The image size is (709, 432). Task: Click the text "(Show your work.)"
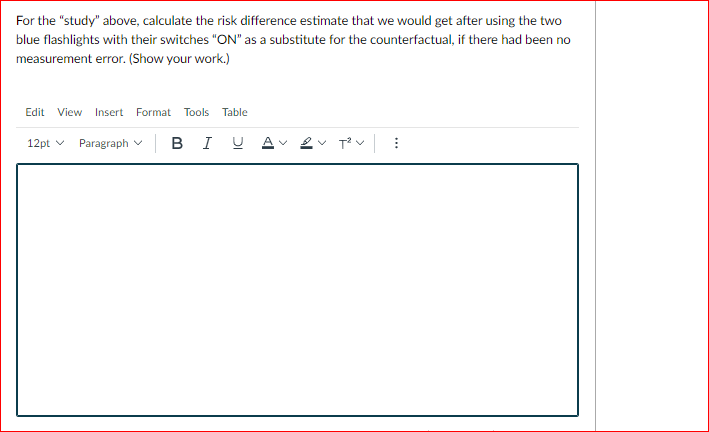click(x=179, y=59)
